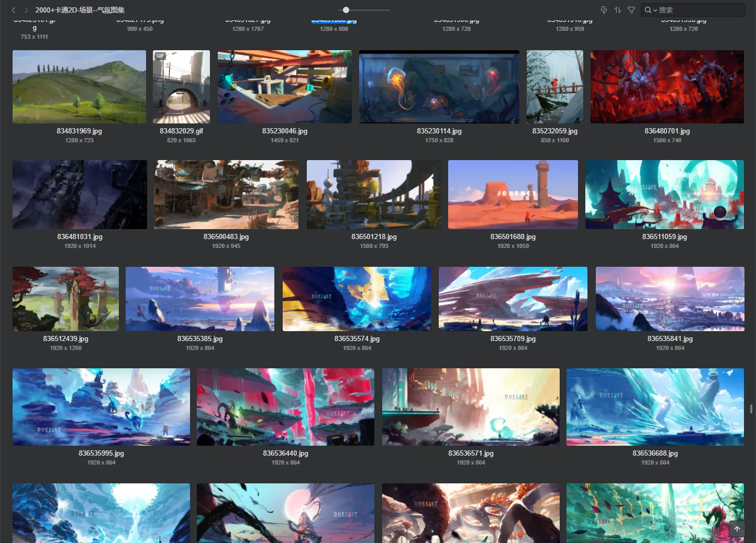Click filename label 835230046.jpg
This screenshot has width=756, height=543.
[285, 131]
